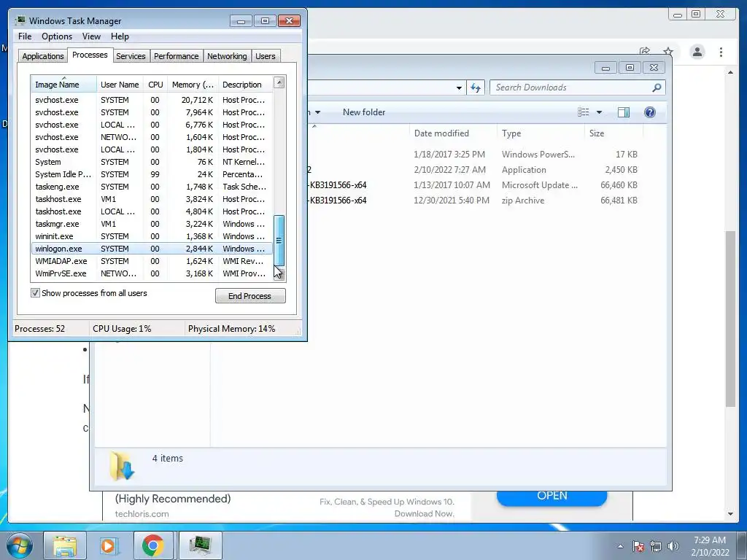Image resolution: width=747 pixels, height=560 pixels.
Task: Select the System Idle Process row
Action: (x=152, y=174)
